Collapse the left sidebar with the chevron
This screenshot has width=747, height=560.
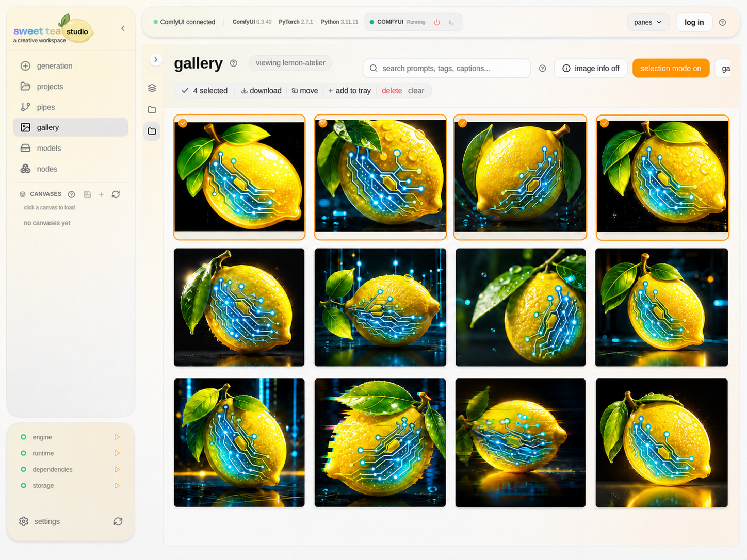click(x=123, y=28)
